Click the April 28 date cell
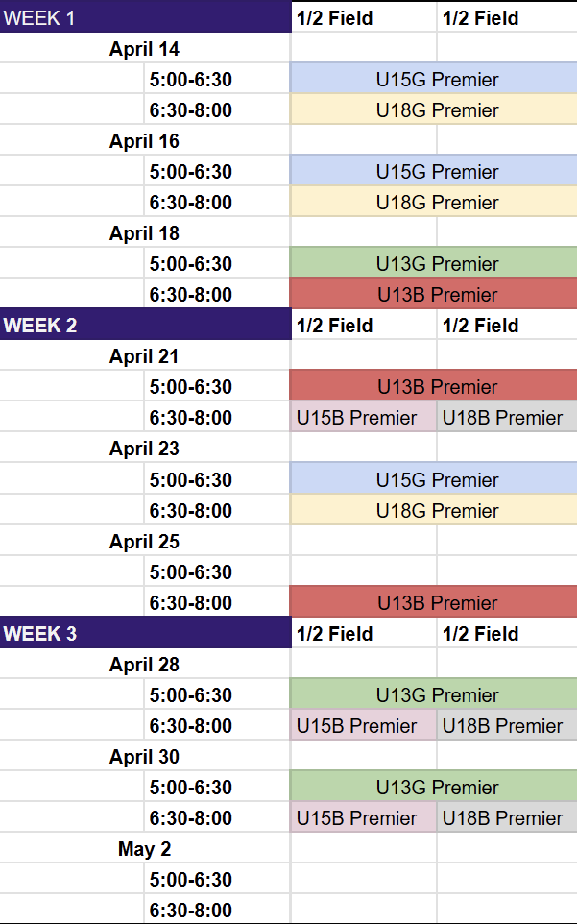 pyautogui.click(x=144, y=665)
